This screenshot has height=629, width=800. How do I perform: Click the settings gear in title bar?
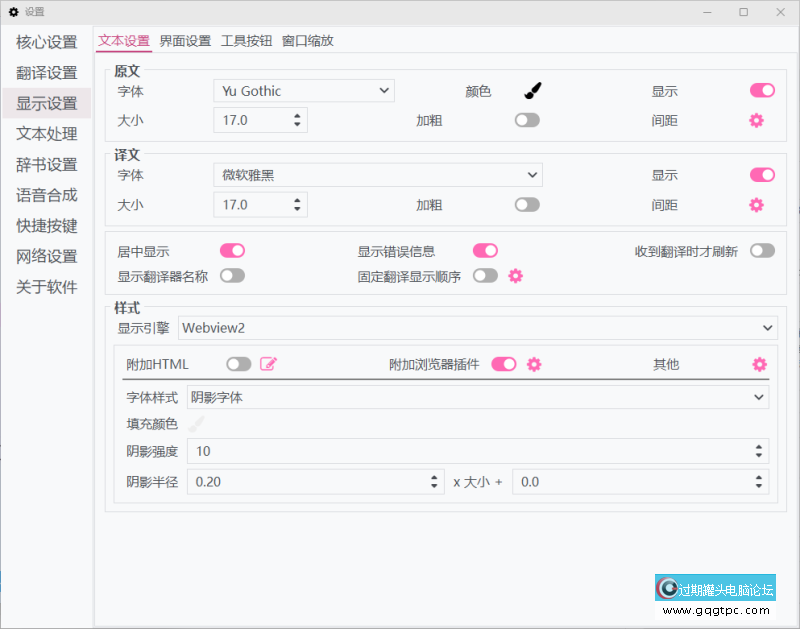[14, 12]
